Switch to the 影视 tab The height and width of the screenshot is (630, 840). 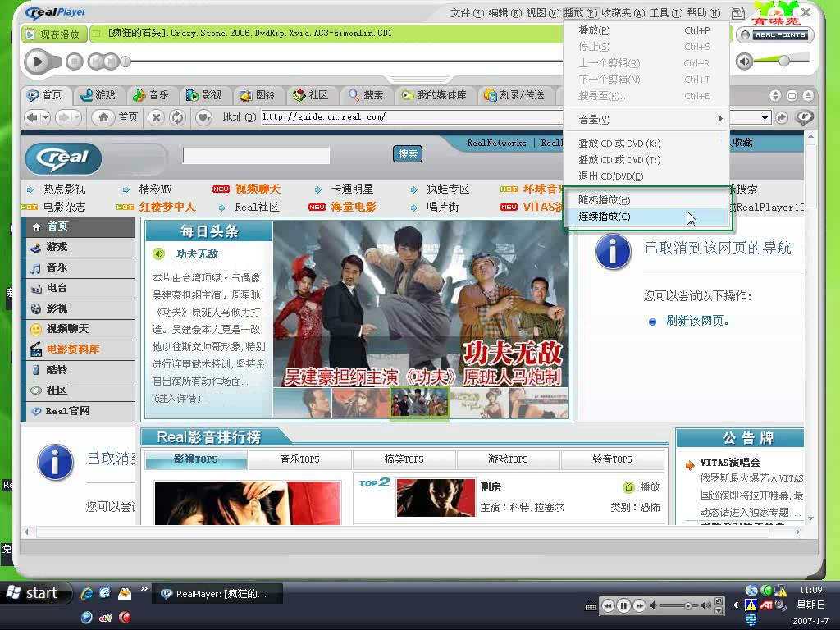point(204,95)
